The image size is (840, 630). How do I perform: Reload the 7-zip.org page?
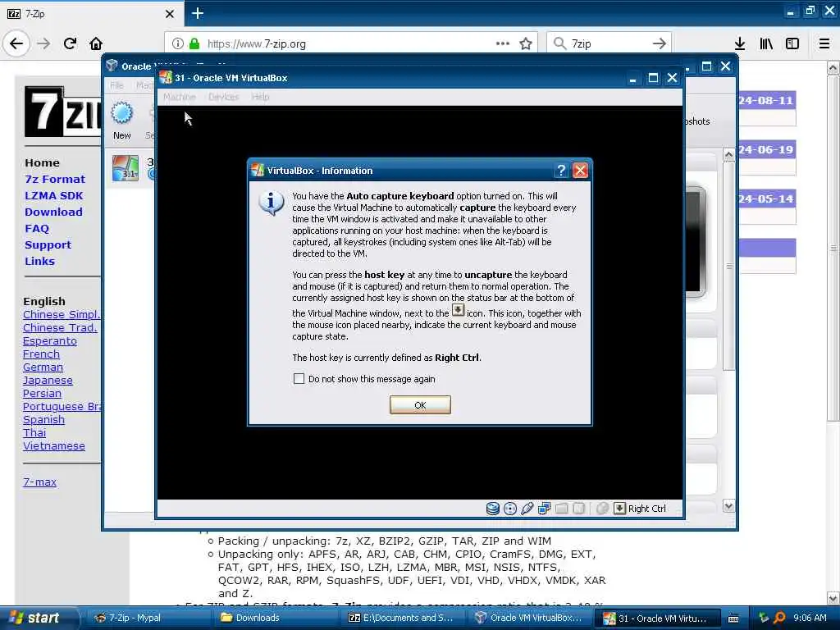(x=70, y=43)
